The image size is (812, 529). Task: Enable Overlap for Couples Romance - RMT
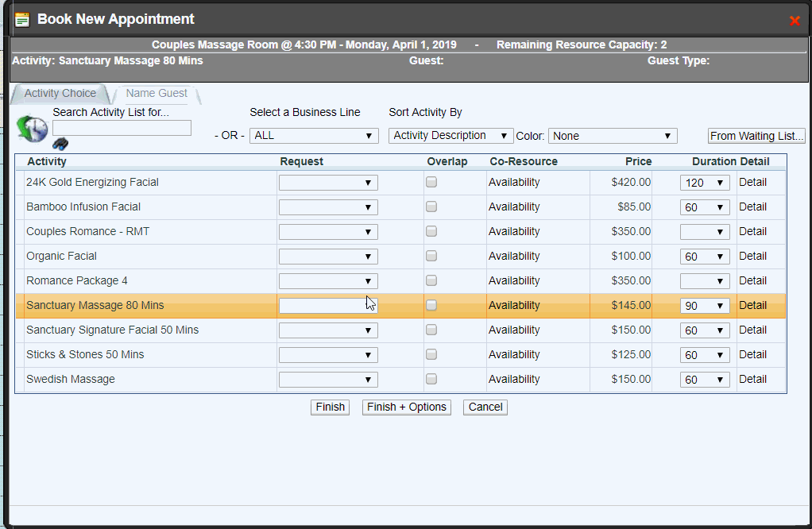pyautogui.click(x=431, y=231)
